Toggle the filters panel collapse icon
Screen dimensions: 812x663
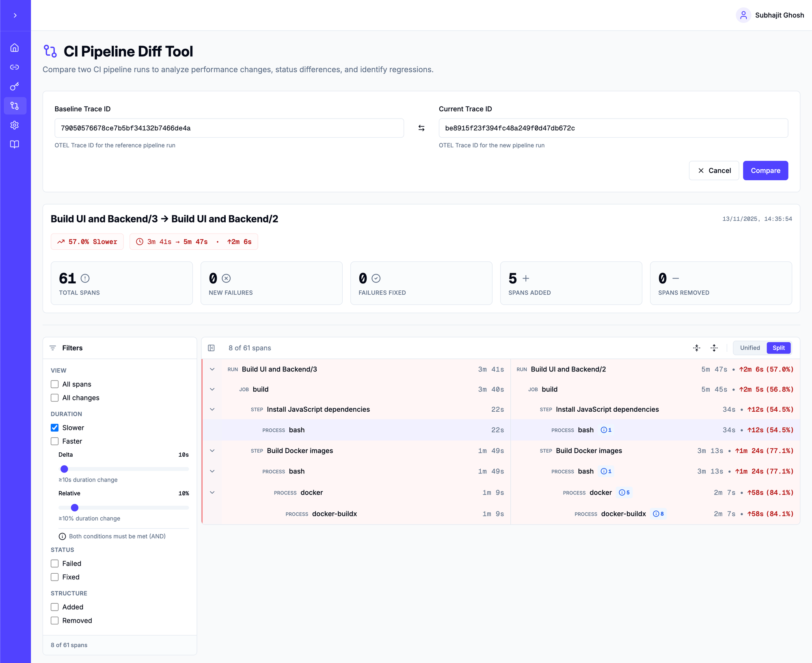(211, 348)
